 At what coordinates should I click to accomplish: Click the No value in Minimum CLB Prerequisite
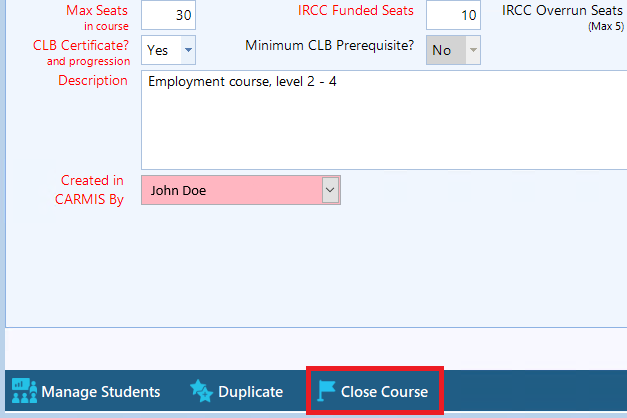[x=442, y=50]
